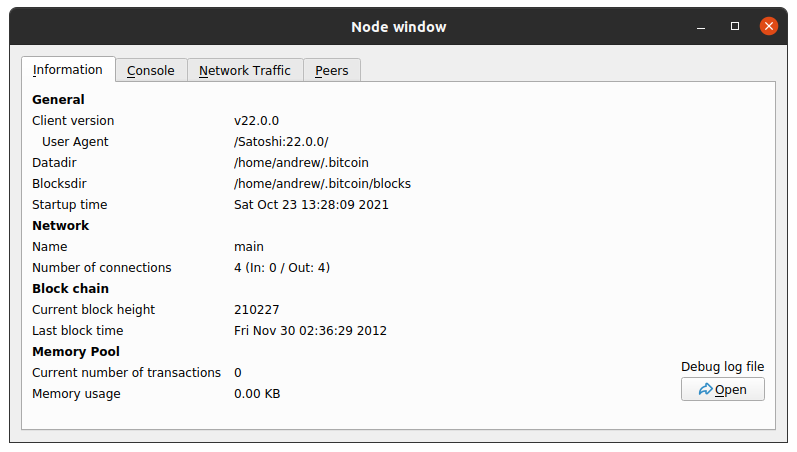This screenshot has height=452, width=797.
Task: Click the Blocksdir path value
Action: [x=322, y=184]
